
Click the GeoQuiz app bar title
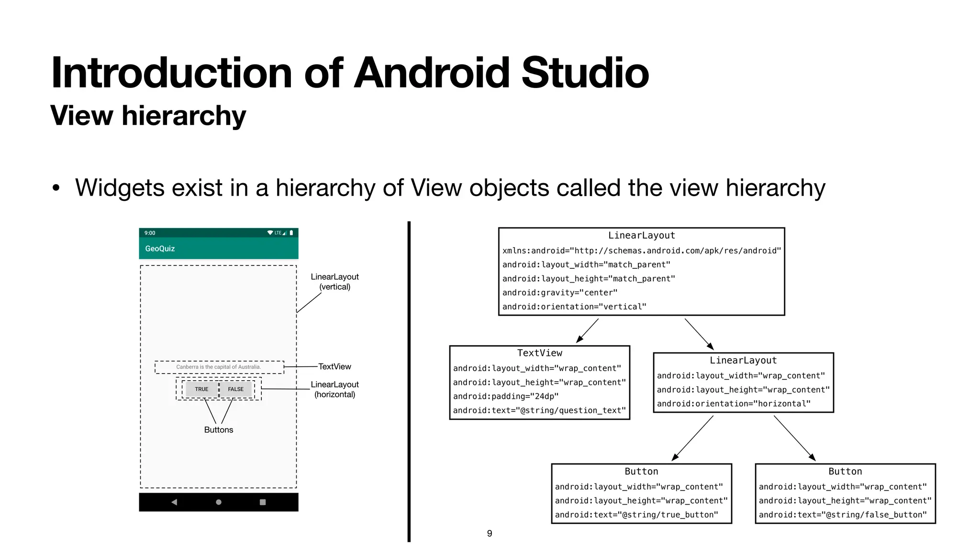pos(160,249)
